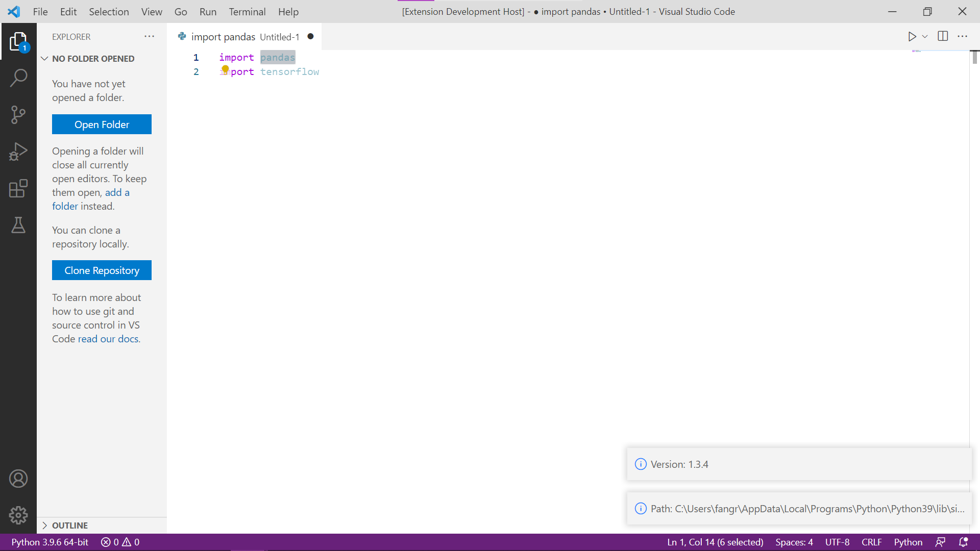980x551 pixels.
Task: Click the Clone Repository button
Action: (102, 270)
